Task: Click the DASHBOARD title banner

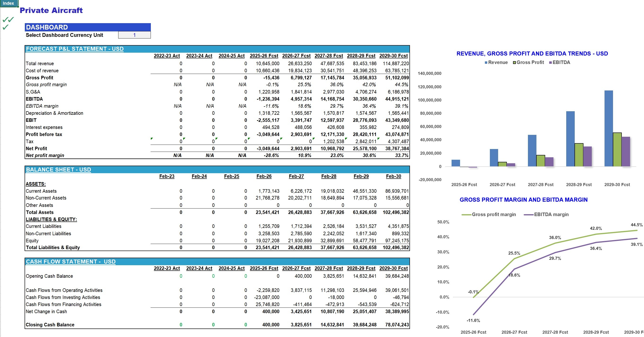Action: pyautogui.click(x=88, y=27)
